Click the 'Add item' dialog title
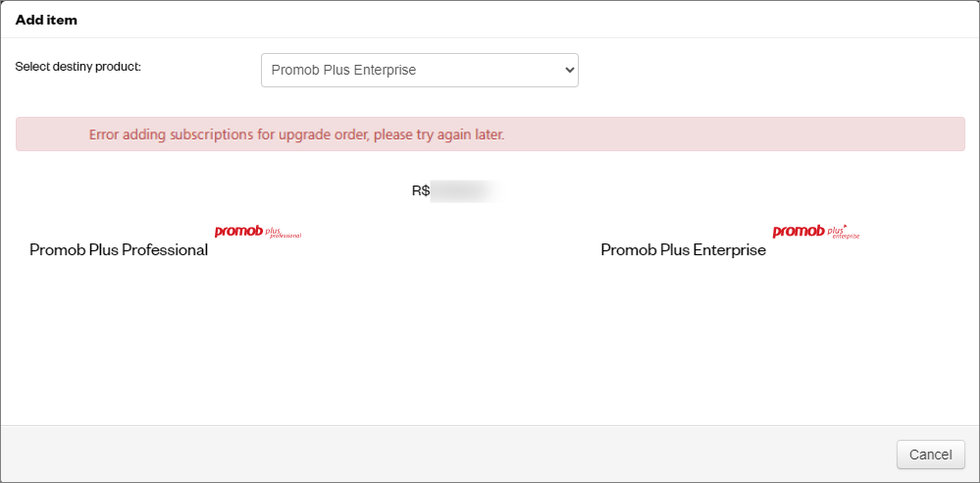The width and height of the screenshot is (980, 483). tap(46, 20)
